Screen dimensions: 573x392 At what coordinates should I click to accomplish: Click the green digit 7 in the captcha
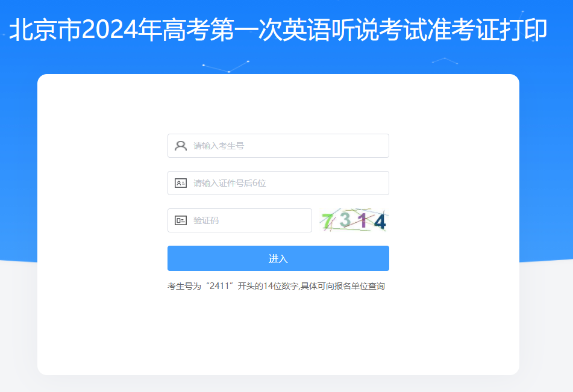coord(327,221)
